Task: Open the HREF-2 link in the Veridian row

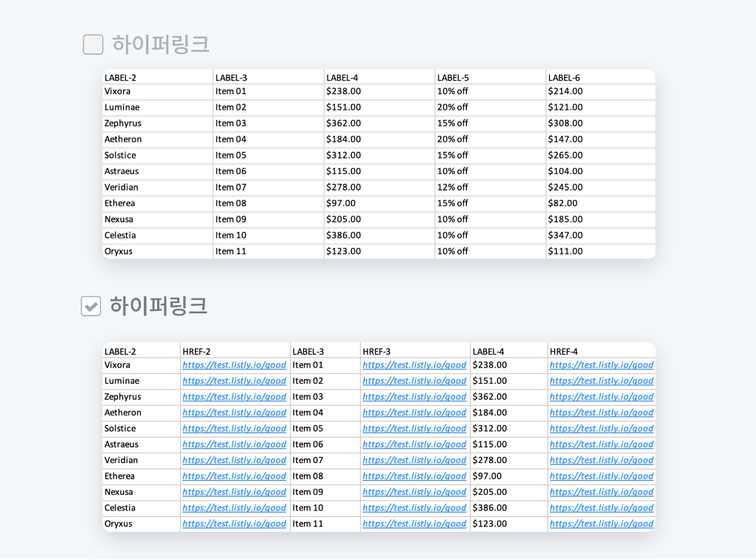Action: 234,460
